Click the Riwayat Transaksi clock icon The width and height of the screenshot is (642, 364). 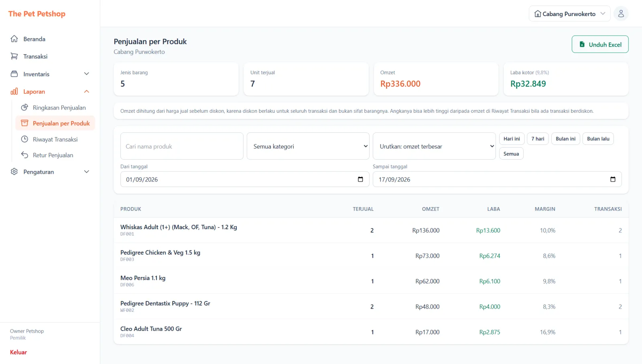point(24,139)
